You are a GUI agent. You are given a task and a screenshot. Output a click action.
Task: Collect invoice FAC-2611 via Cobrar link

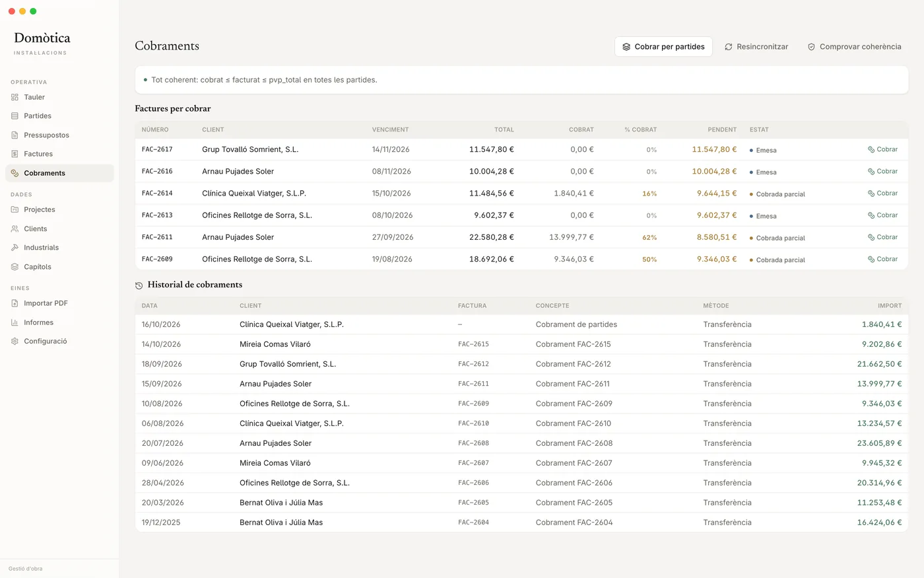click(x=882, y=237)
